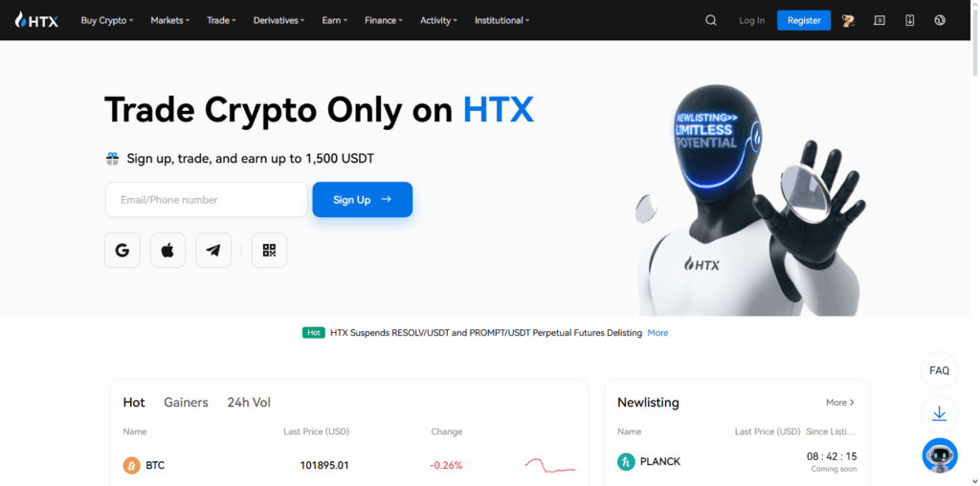Switch to the 24h Vol tab
Viewport: 980px width, 486px height.
pos(249,403)
